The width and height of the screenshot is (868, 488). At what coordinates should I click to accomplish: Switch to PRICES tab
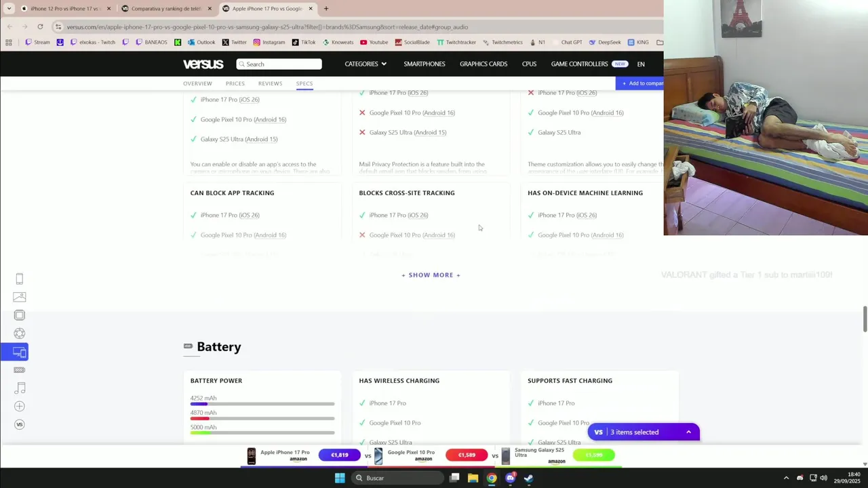point(235,83)
